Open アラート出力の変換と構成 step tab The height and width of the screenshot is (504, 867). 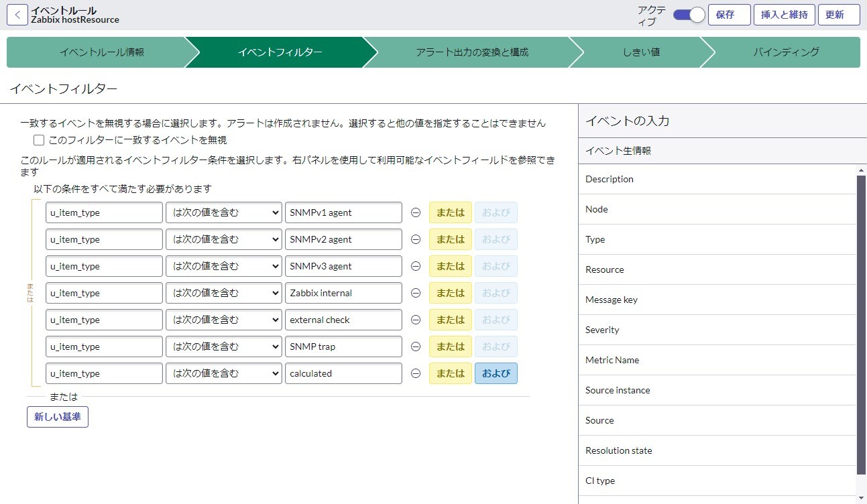pyautogui.click(x=471, y=52)
